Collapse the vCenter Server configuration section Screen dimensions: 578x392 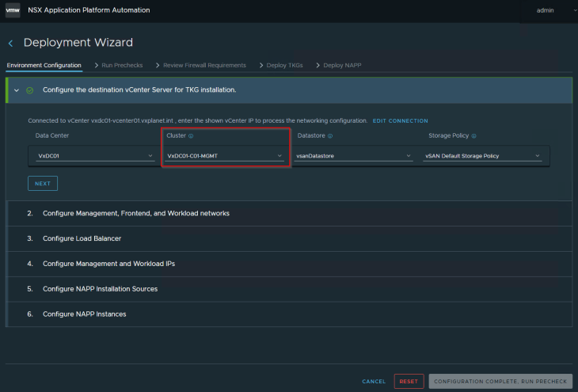coord(16,90)
